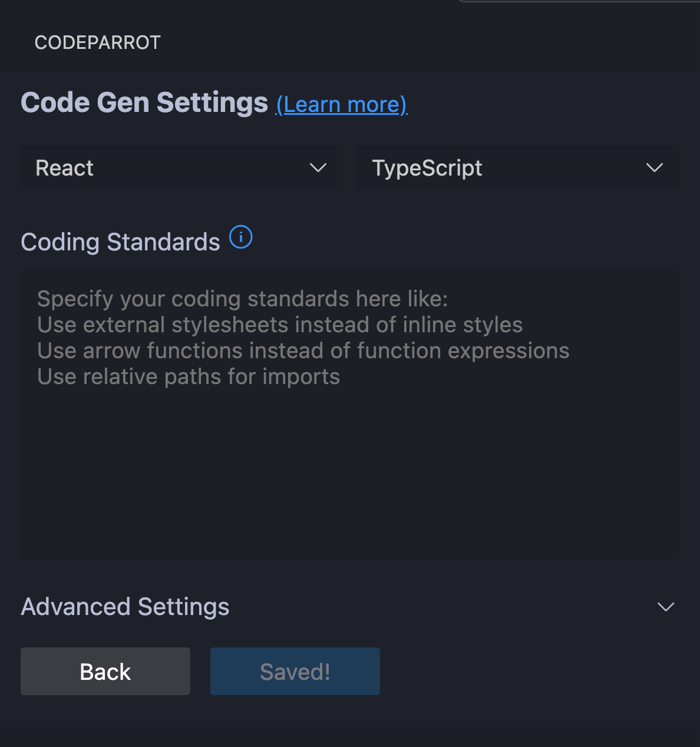Click the chevron arrow beside TypeScript
Screen dimensions: 700x747
[x=654, y=168]
